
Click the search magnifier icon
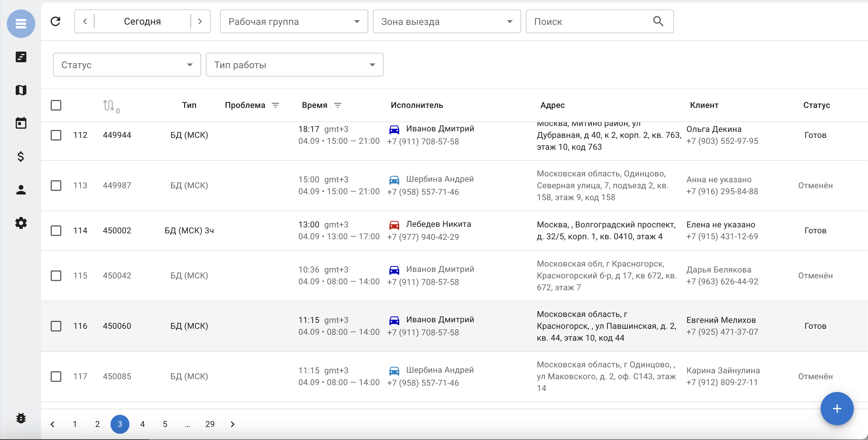click(658, 22)
